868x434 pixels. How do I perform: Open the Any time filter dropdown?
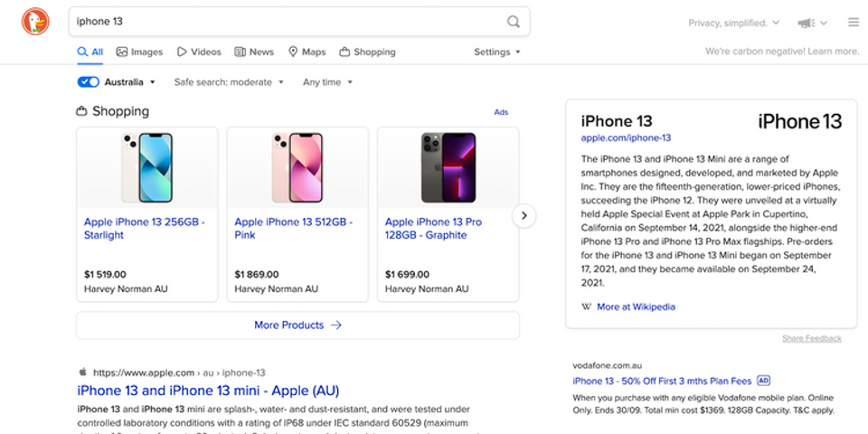point(327,82)
